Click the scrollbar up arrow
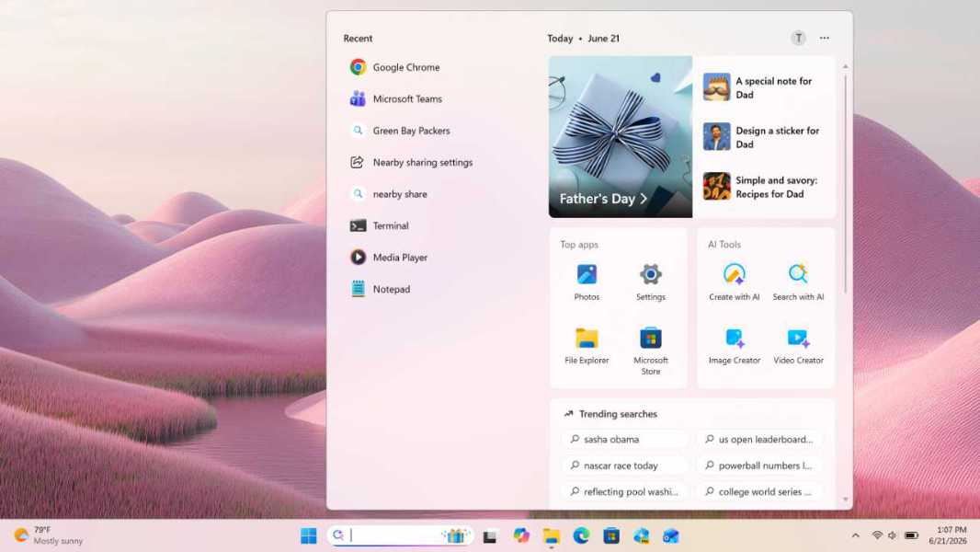 (846, 66)
